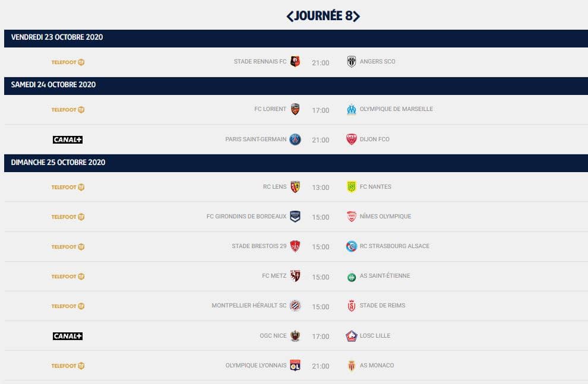Screen dimensions: 588x384
Task: Click the Dijon FCO crest
Action: click(x=352, y=139)
